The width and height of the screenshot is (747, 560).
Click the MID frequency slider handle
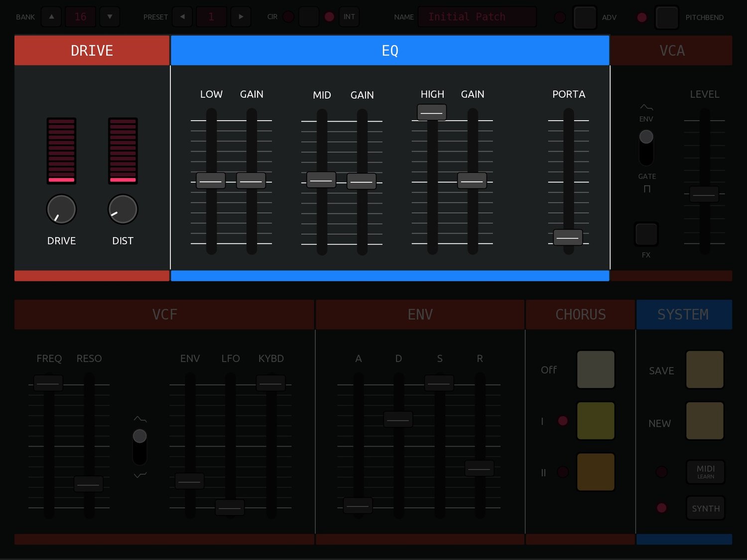[x=321, y=180]
